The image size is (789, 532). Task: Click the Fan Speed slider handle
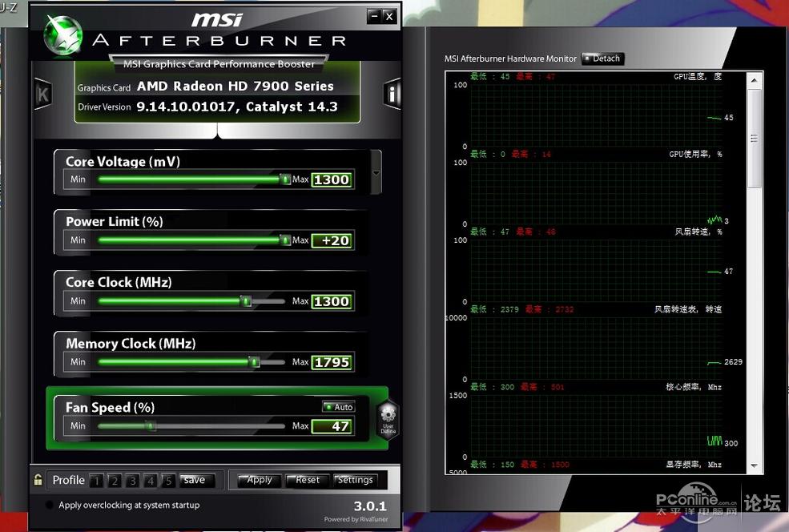pyautogui.click(x=151, y=425)
